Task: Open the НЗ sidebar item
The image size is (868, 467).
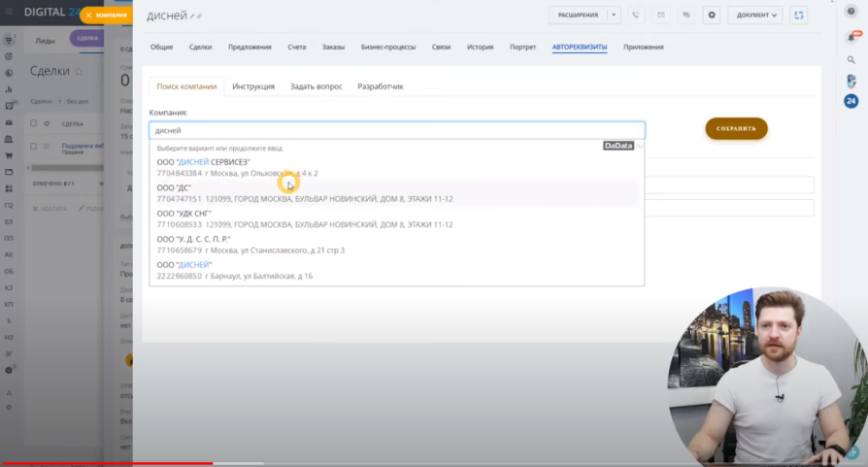Action: coord(9,338)
